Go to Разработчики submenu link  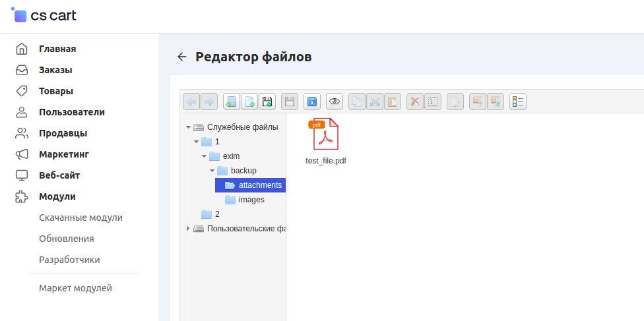pos(69,260)
